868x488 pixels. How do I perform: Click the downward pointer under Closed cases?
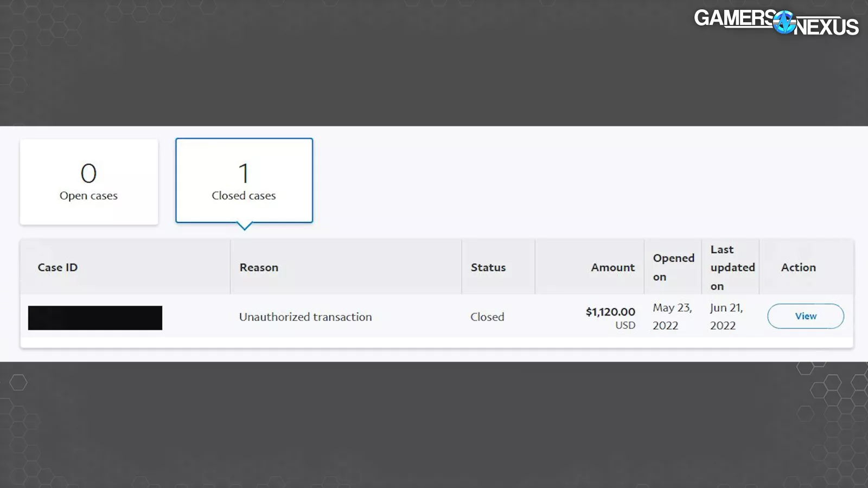click(245, 226)
